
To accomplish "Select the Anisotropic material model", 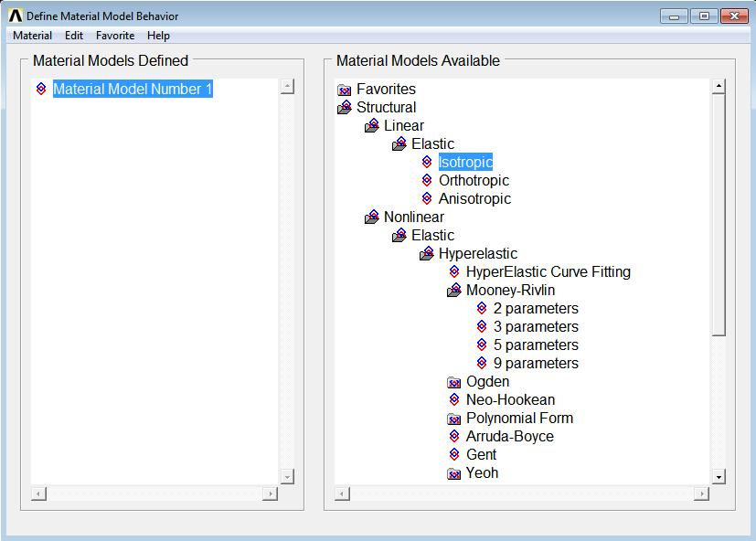I will (474, 199).
